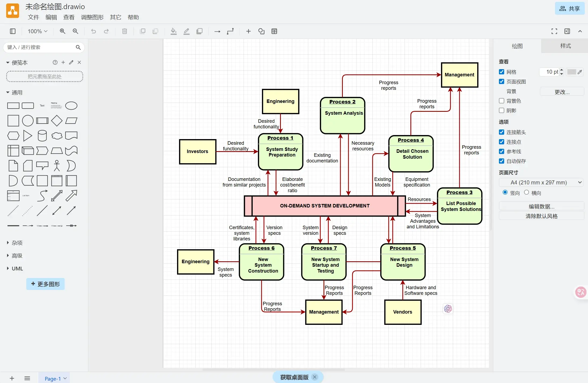Enter fullscreen mode icon

tap(554, 31)
